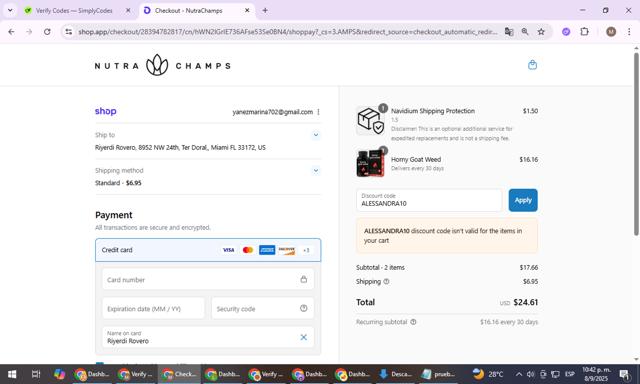Click the lock icon in card number field

[304, 279]
